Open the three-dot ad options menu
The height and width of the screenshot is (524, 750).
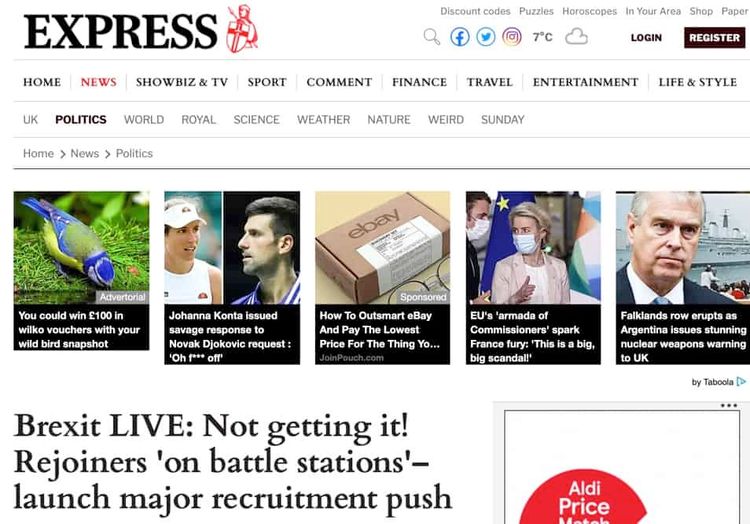point(728,405)
